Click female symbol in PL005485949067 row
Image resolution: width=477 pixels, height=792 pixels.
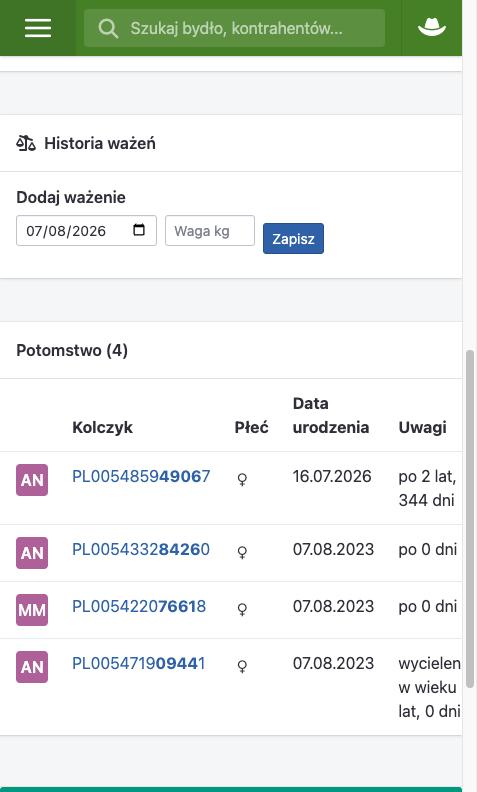[x=243, y=479]
